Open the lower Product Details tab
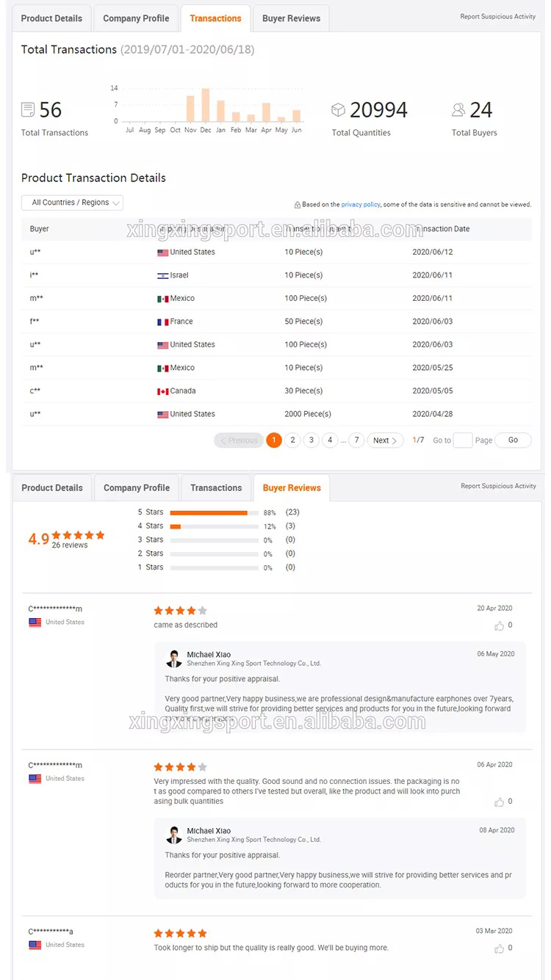The height and width of the screenshot is (980, 551). pyautogui.click(x=52, y=488)
